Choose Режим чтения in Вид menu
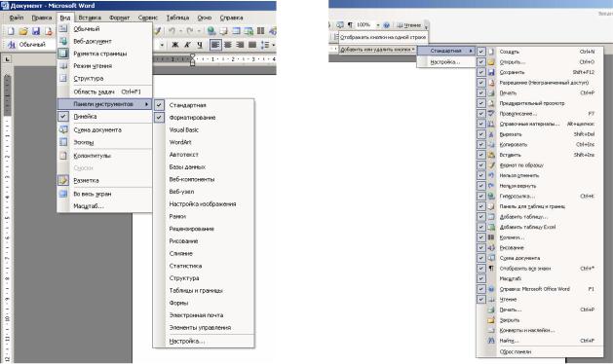The height and width of the screenshot is (364, 613). [x=104, y=66]
